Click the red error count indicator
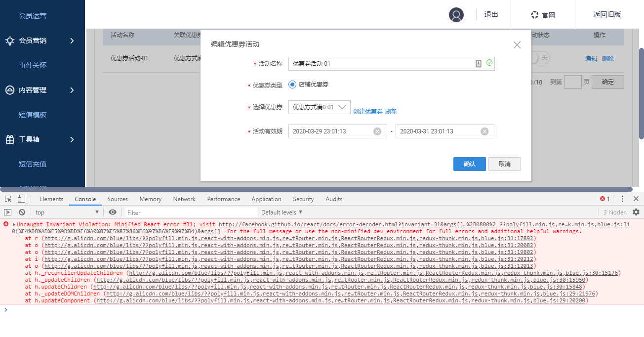The width and height of the screenshot is (644, 337). [605, 199]
